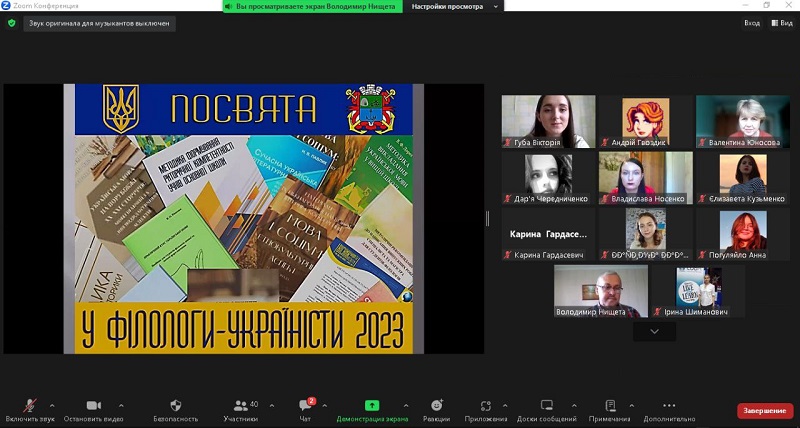
Task: Open the Чат chat icon
Action: (306, 406)
